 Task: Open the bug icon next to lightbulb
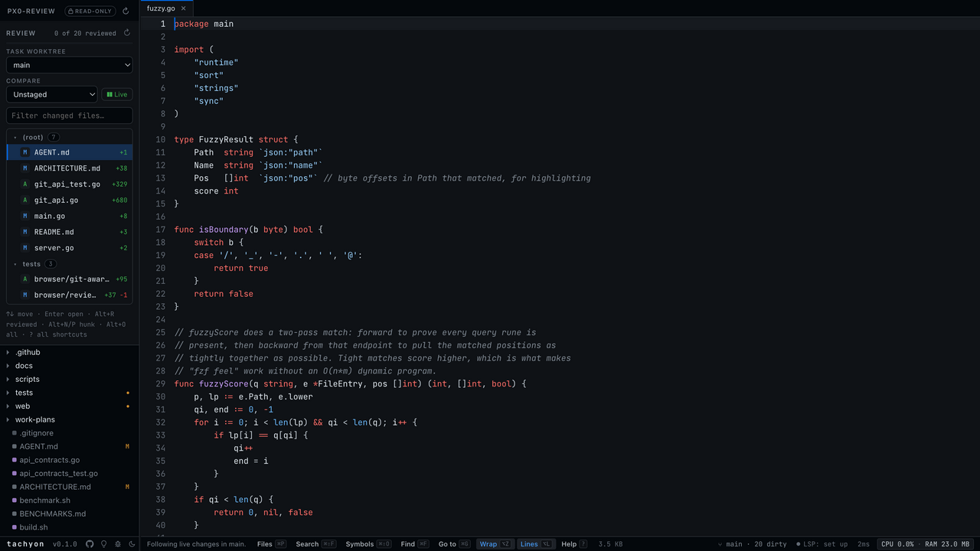point(118,544)
